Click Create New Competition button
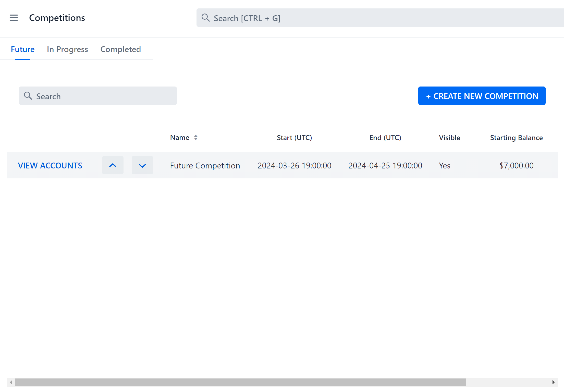The height and width of the screenshot is (392, 564). pos(482,96)
